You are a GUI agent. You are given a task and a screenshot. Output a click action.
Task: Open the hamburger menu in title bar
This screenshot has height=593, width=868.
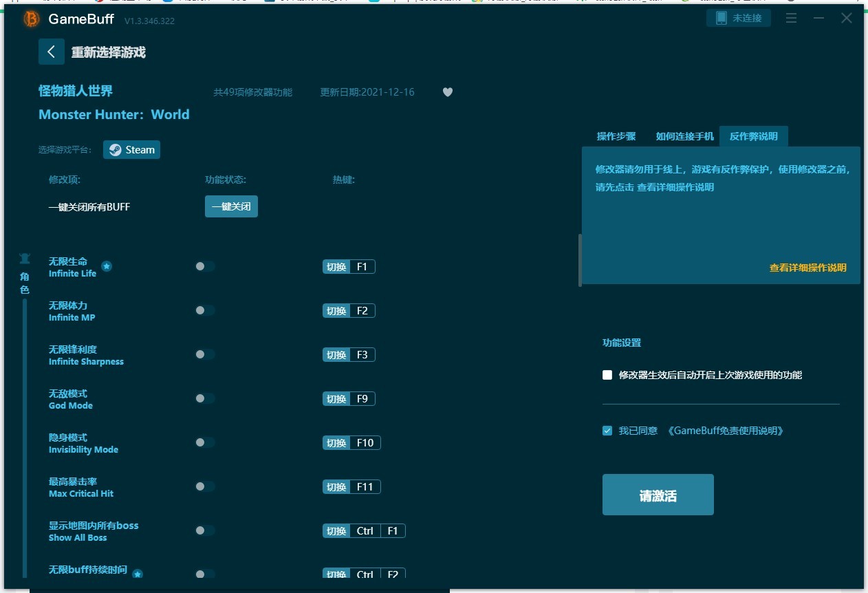click(x=791, y=19)
